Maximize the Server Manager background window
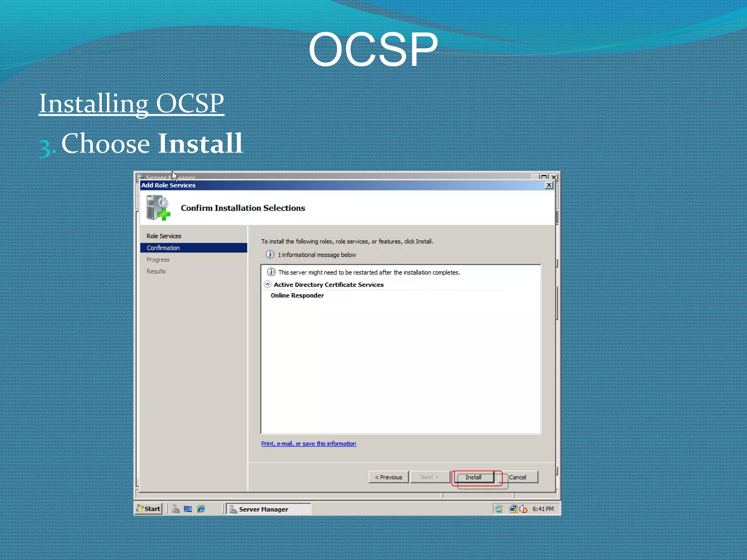Screen dimensions: 747x560 click(x=544, y=177)
